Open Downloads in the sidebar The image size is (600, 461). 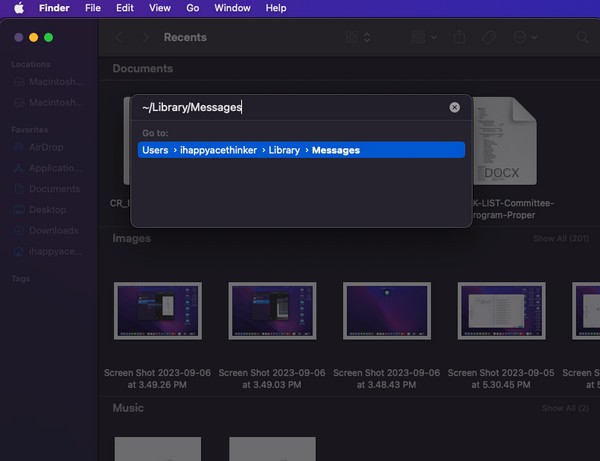[x=46, y=230]
